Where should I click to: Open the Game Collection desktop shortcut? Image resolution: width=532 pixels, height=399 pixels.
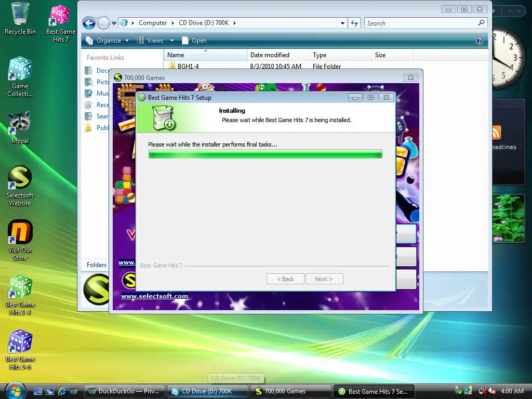click(x=20, y=77)
